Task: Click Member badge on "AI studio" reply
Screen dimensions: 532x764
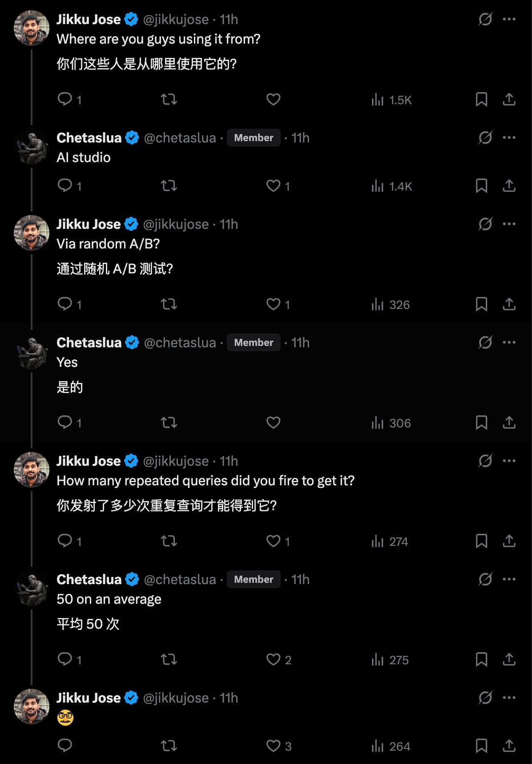Action: tap(254, 138)
